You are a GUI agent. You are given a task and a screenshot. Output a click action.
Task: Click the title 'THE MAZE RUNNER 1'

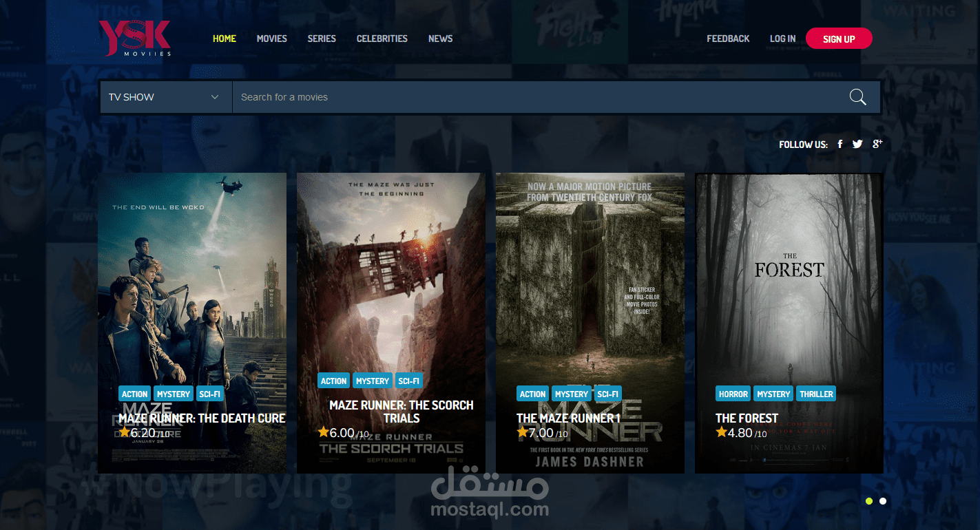(x=569, y=418)
